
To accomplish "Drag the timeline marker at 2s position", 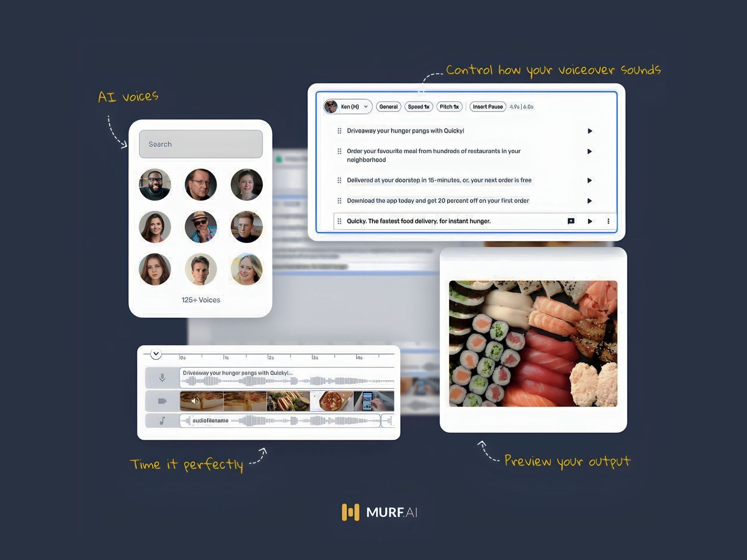I will pos(269,353).
